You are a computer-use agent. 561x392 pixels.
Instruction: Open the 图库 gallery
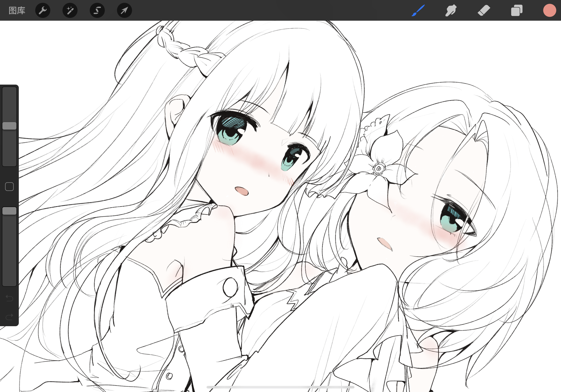coord(17,11)
